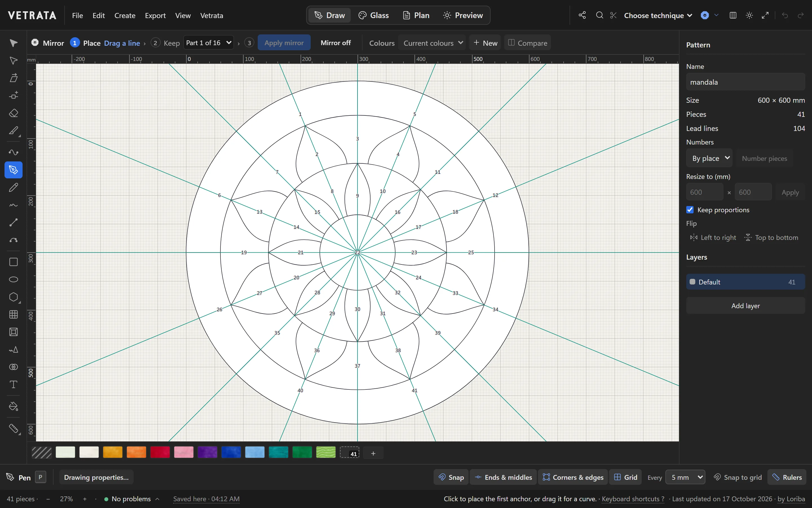Open the By place numbering dropdown
Screen dimensions: 812x508
(x=709, y=158)
